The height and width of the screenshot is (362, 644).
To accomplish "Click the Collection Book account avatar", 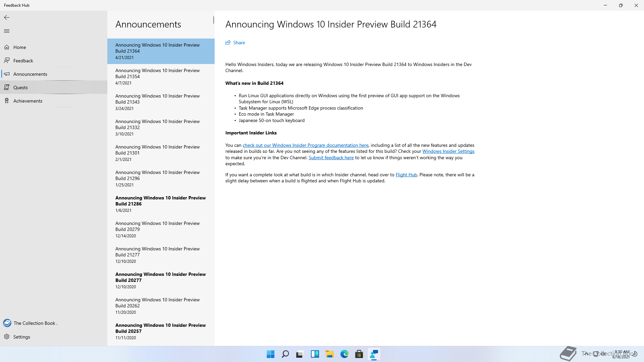I will click(x=7, y=323).
